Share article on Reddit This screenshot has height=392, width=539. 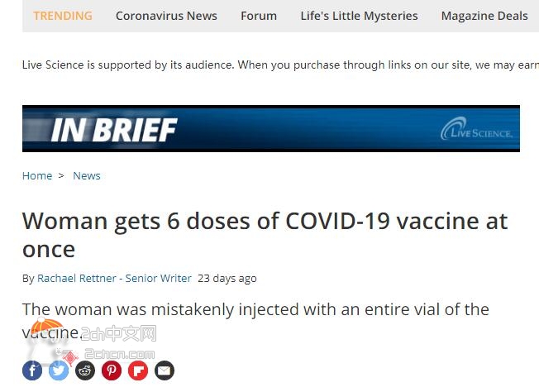click(x=85, y=370)
